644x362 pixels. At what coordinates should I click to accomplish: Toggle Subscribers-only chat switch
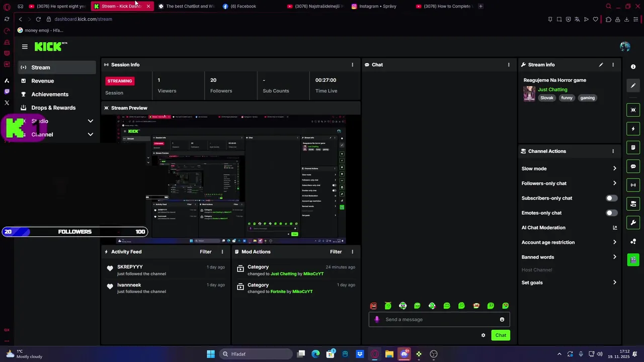coord(611,198)
